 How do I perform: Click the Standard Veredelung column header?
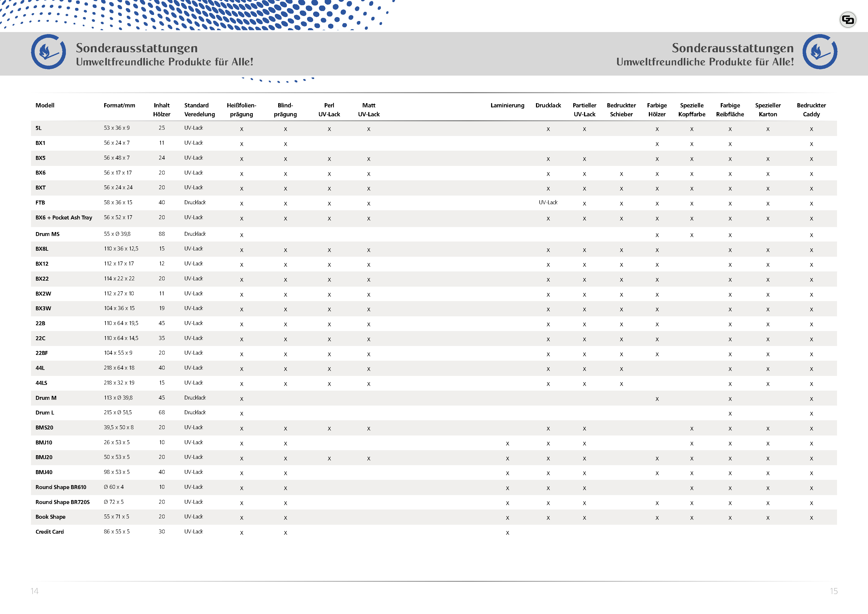click(199, 110)
